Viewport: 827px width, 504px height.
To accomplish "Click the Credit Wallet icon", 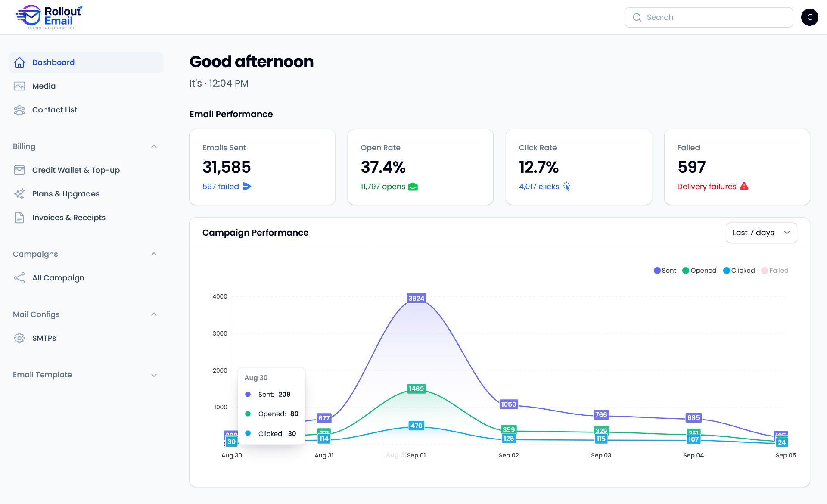I will click(19, 170).
